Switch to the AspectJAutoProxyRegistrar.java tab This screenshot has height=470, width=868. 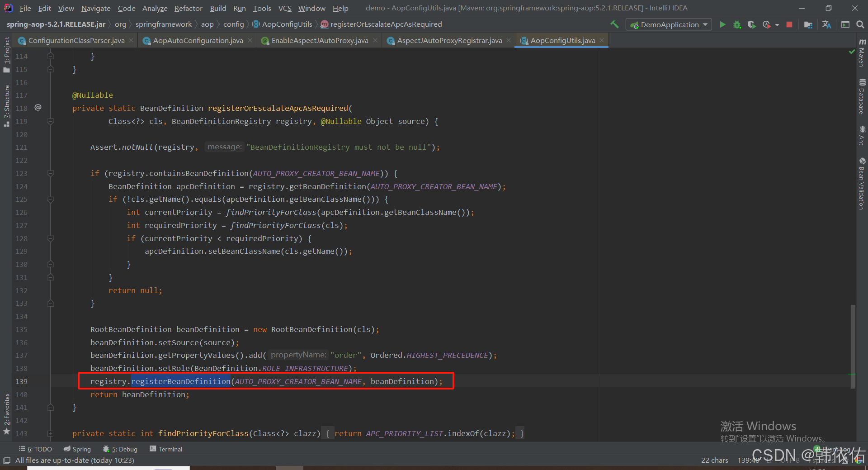coord(449,40)
